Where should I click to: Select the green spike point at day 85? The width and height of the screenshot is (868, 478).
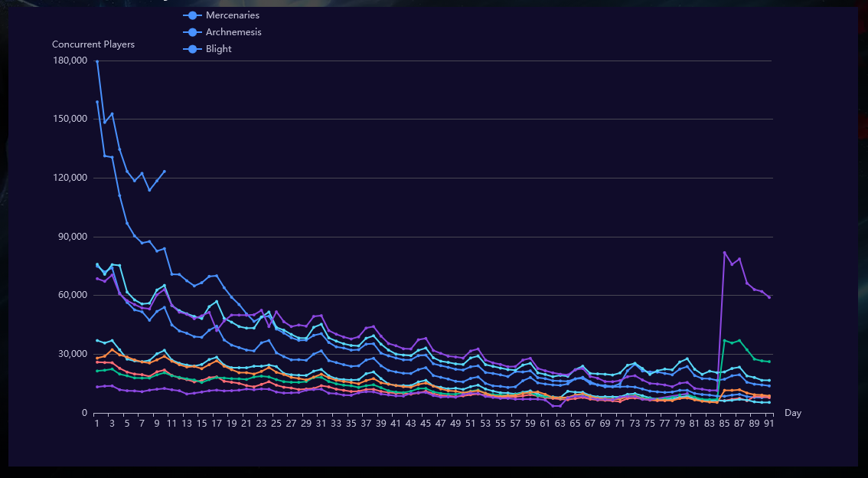pyautogui.click(x=725, y=341)
